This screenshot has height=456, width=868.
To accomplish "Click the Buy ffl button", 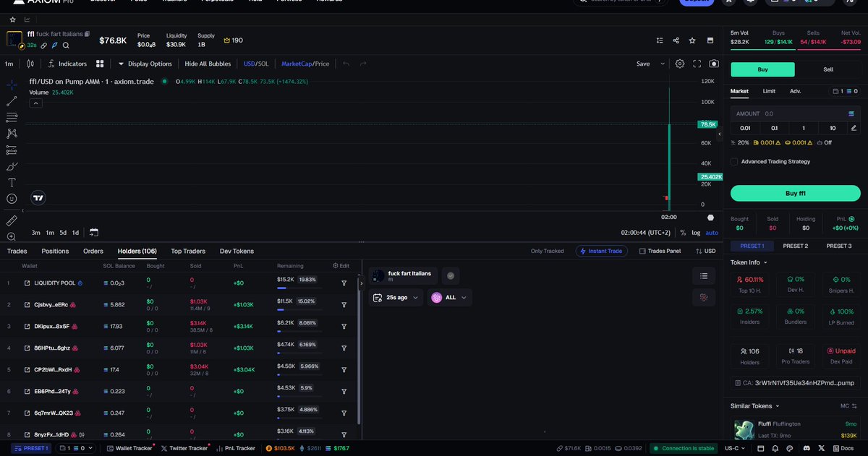I will point(796,193).
